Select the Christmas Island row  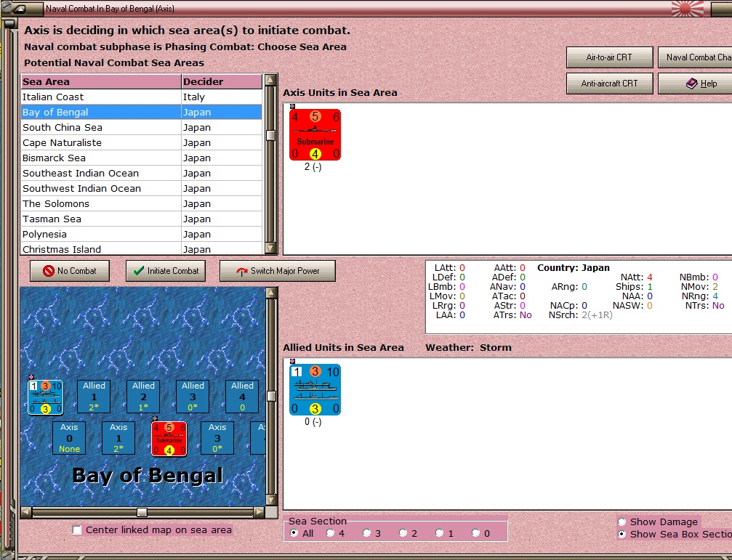point(142,249)
